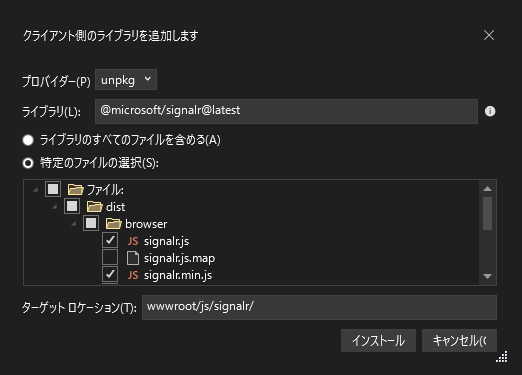Screen dimensions: 522x375
Task: Click the JS icon beside signalr.min.js
Action: [133, 275]
